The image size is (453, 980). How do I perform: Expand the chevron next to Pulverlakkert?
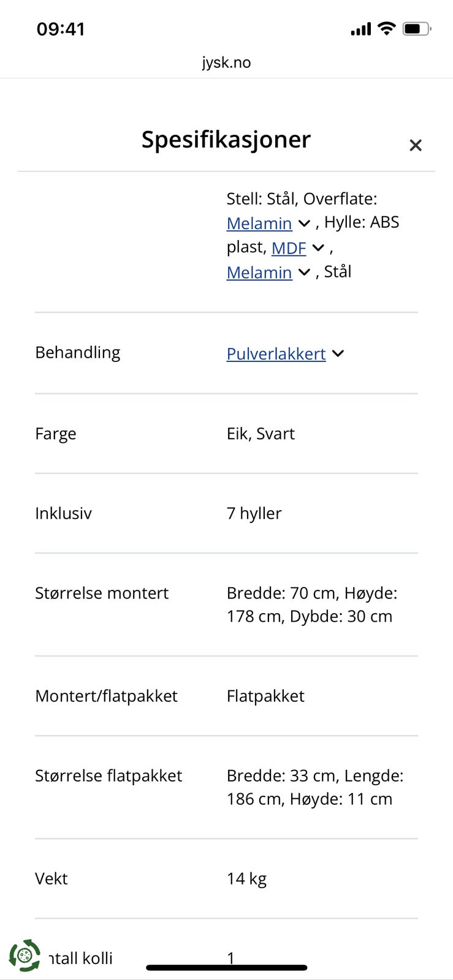click(x=338, y=354)
